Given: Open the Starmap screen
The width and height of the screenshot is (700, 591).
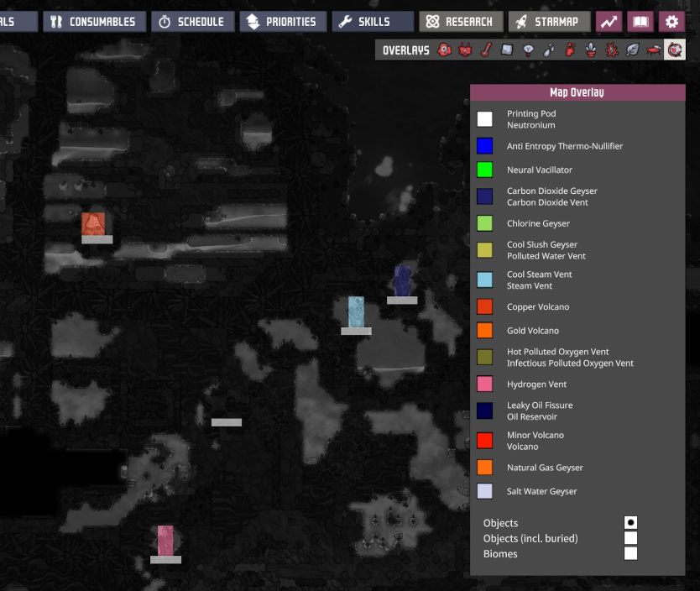Looking at the screenshot, I should click(549, 22).
